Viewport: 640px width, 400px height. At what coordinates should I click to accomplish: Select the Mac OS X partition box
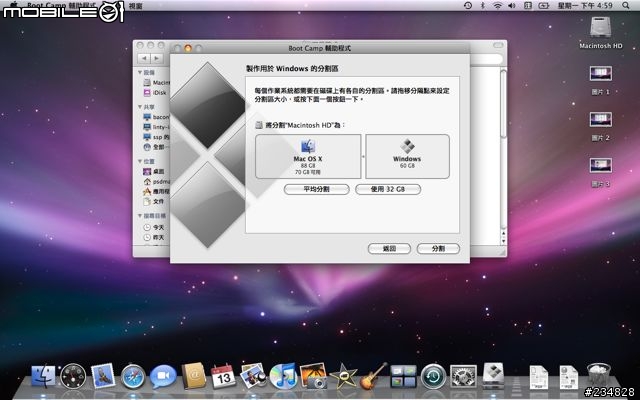tap(308, 156)
